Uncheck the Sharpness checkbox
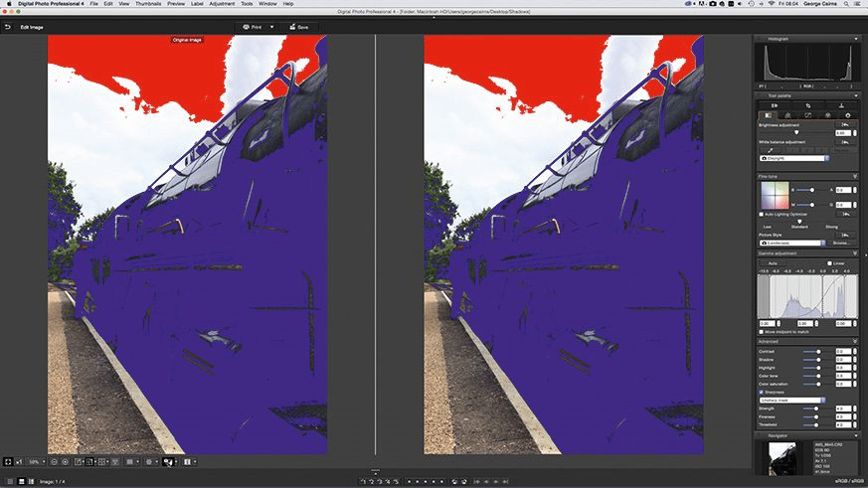Image resolution: width=868 pixels, height=488 pixels. click(762, 392)
